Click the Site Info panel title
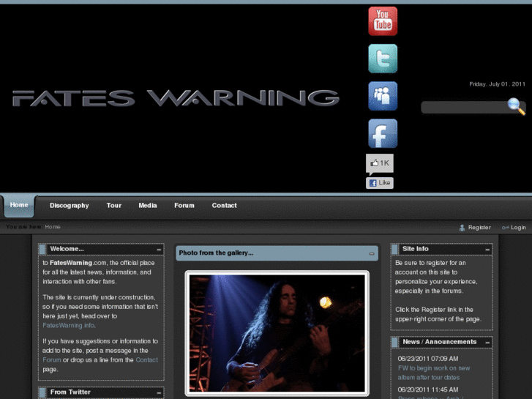Viewport: 532px width, 399px height. click(416, 249)
